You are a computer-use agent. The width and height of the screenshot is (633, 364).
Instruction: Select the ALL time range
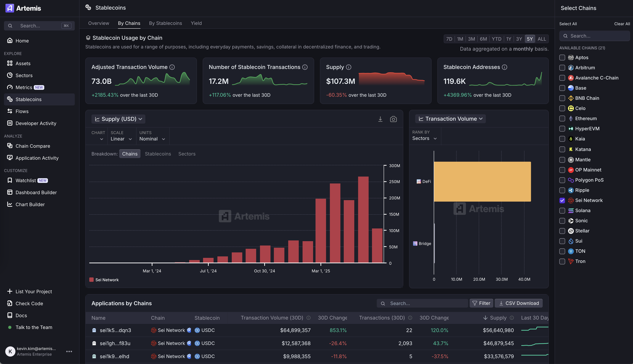click(542, 39)
